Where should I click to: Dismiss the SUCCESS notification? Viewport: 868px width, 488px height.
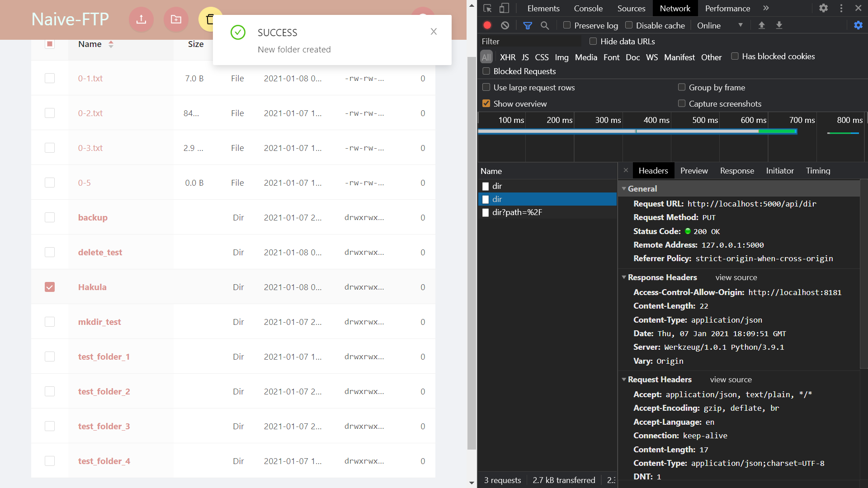434,32
